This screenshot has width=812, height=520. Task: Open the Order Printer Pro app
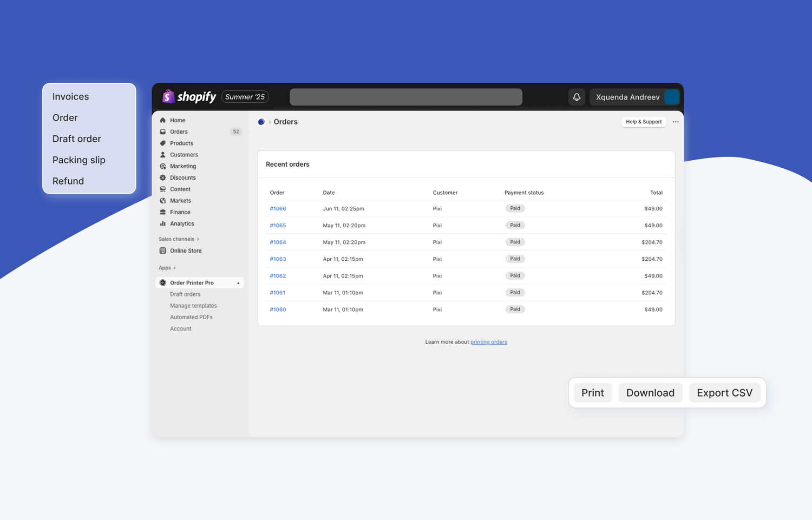pos(192,282)
